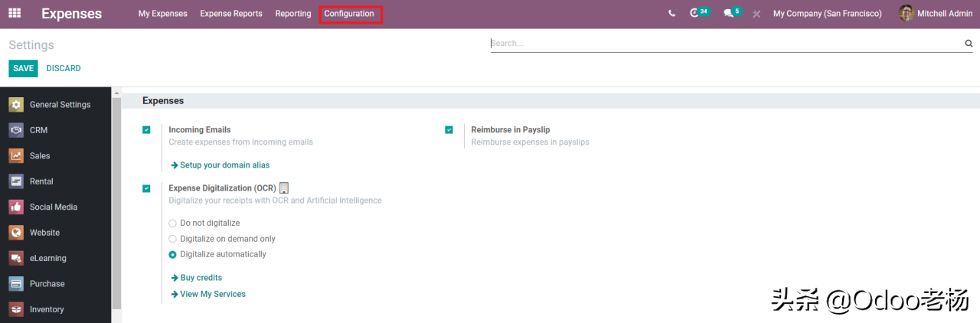The image size is (980, 323).
Task: Open the Expense Reports menu
Action: (231, 14)
